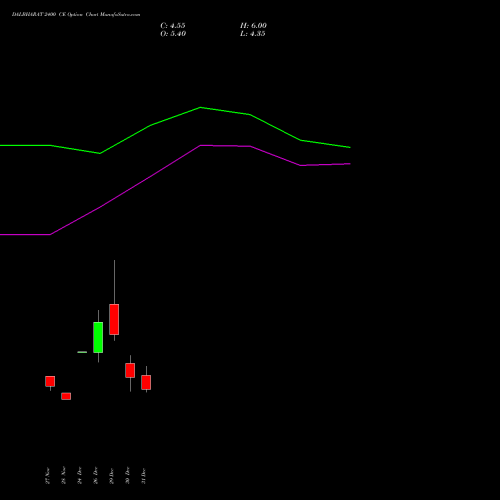The image size is (500, 500).
Task: Click the tall green candle for 26 Dec
Action: tap(98, 337)
